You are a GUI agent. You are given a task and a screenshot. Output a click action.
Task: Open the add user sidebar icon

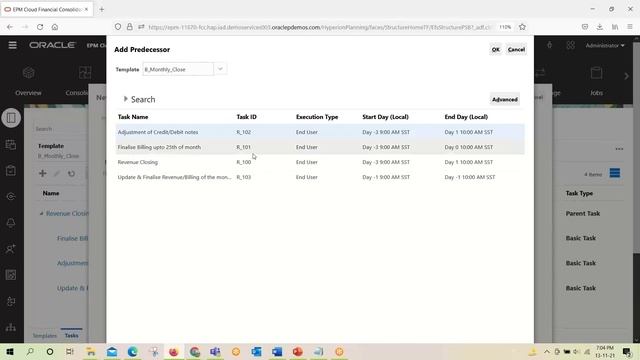click(x=11, y=249)
